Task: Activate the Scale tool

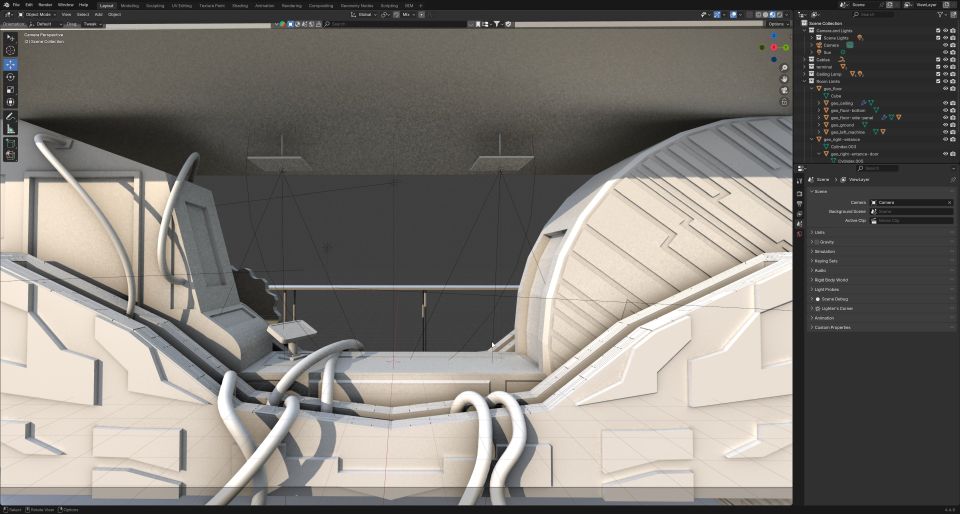Action: click(x=10, y=89)
